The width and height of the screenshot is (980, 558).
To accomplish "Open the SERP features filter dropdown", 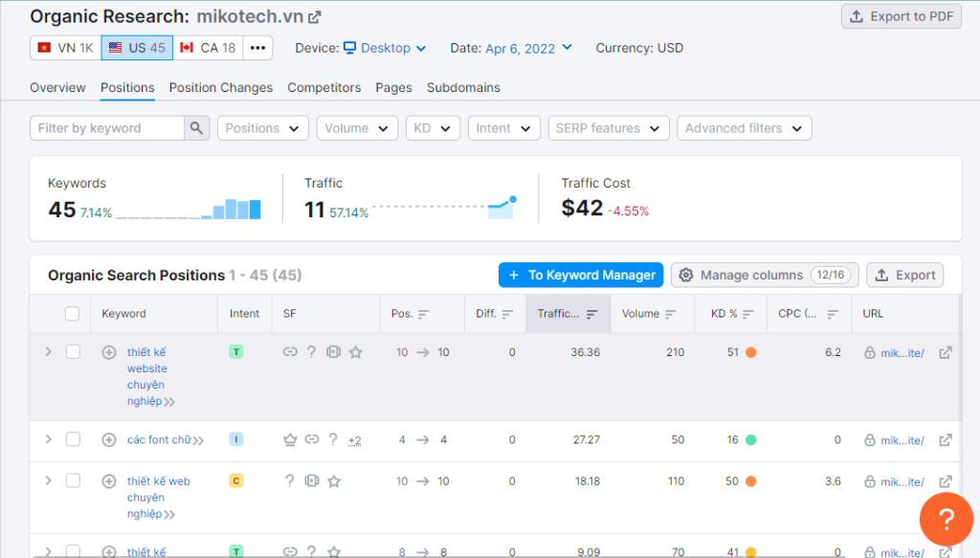I will click(608, 128).
